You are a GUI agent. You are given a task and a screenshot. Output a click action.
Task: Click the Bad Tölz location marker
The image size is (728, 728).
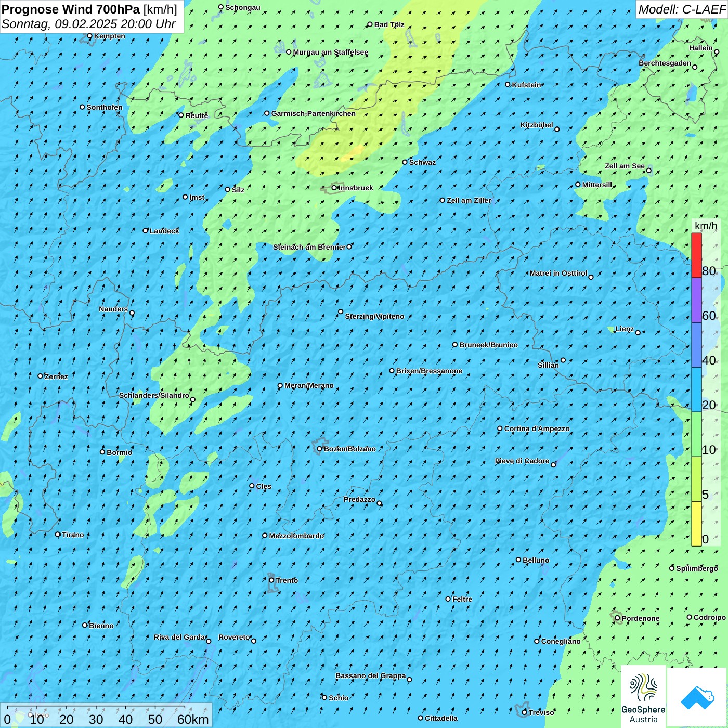(x=370, y=24)
